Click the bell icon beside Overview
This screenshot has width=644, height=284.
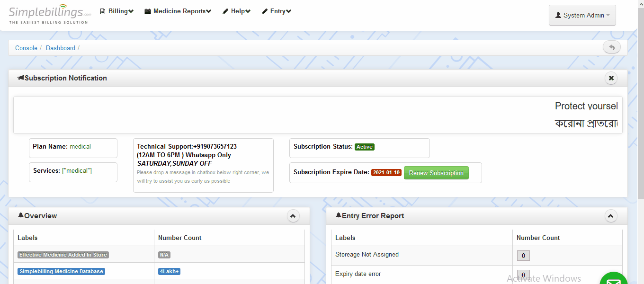(x=21, y=216)
